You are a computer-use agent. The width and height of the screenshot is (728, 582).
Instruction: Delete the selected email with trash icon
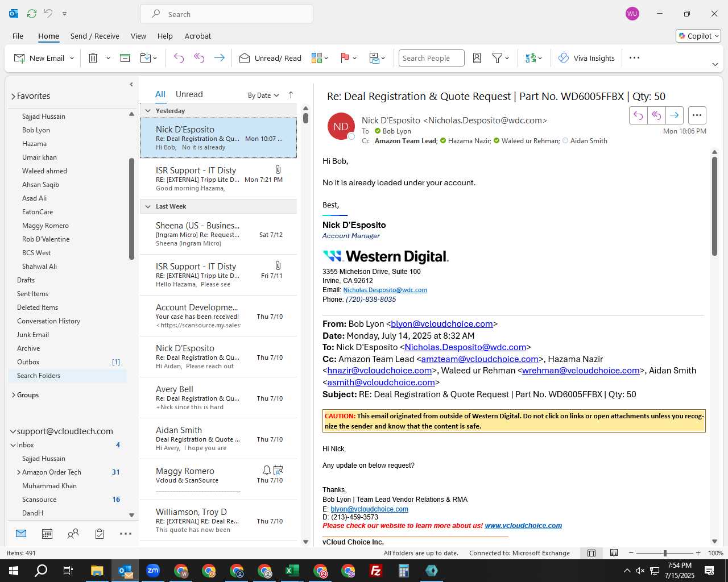tap(93, 58)
